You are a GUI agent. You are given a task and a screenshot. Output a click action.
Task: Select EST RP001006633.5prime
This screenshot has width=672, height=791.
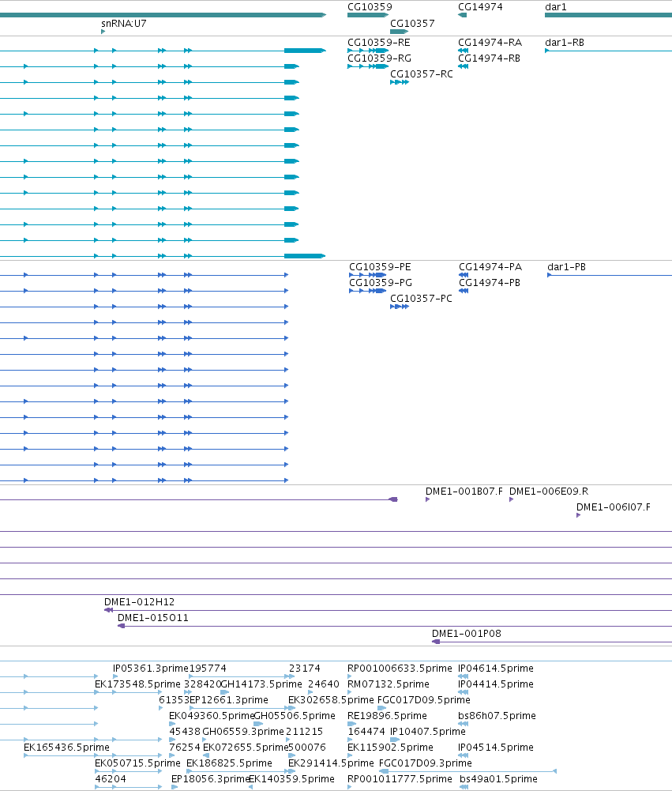coord(400,669)
